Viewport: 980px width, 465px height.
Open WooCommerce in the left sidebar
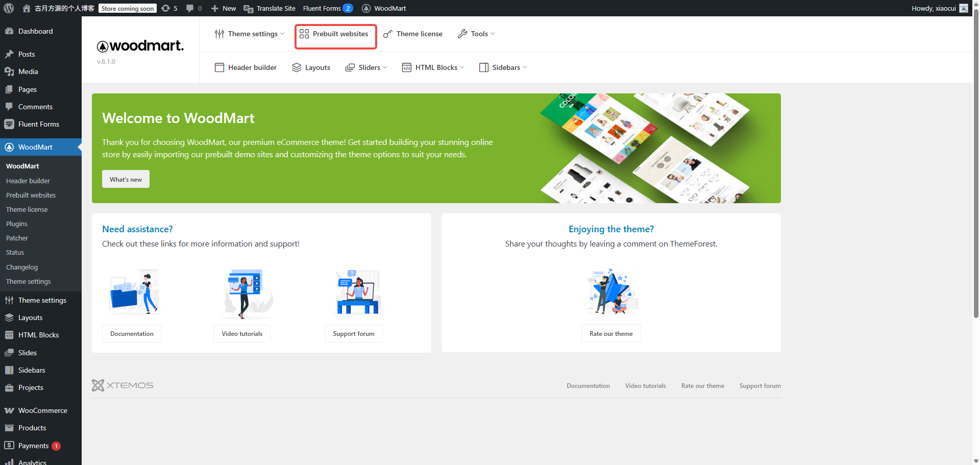[x=42, y=410]
